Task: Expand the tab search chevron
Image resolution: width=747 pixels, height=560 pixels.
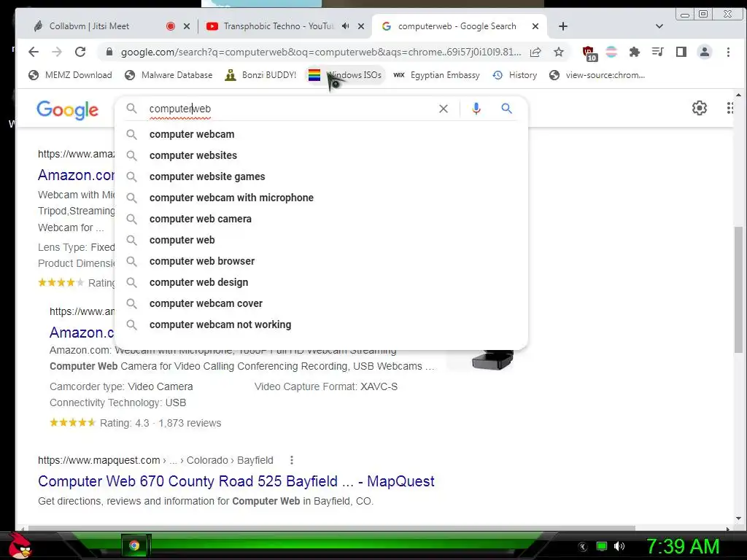Action: click(x=659, y=26)
